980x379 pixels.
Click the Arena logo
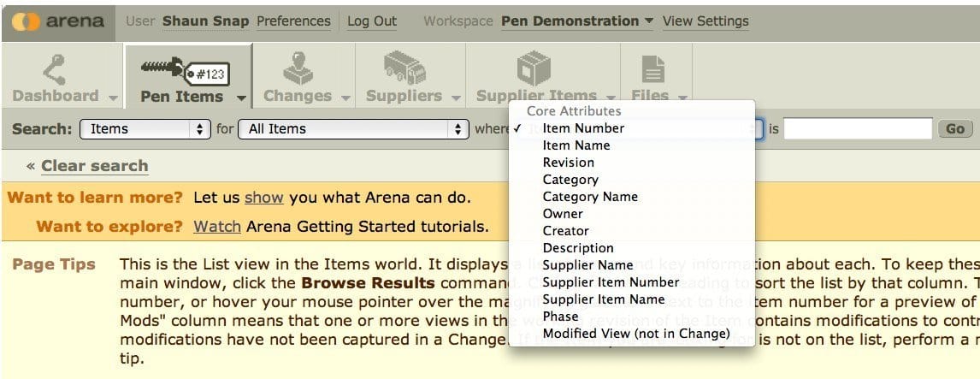click(57, 21)
